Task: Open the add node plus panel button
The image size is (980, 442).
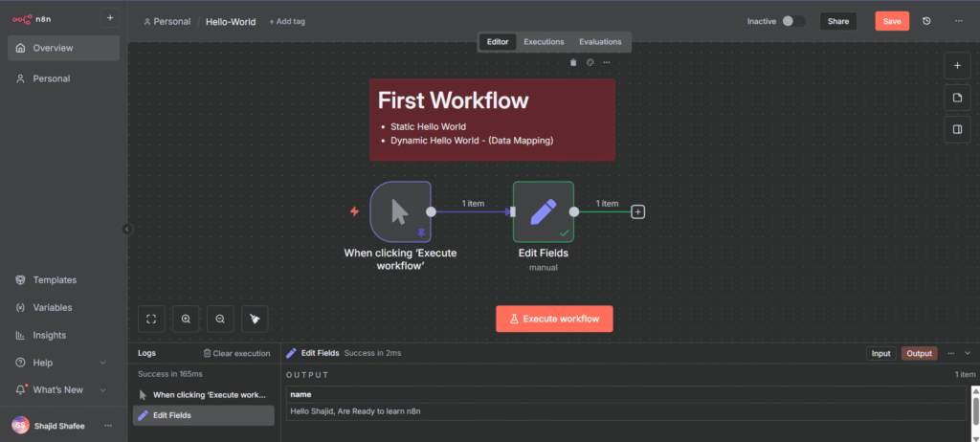Action: click(x=958, y=65)
